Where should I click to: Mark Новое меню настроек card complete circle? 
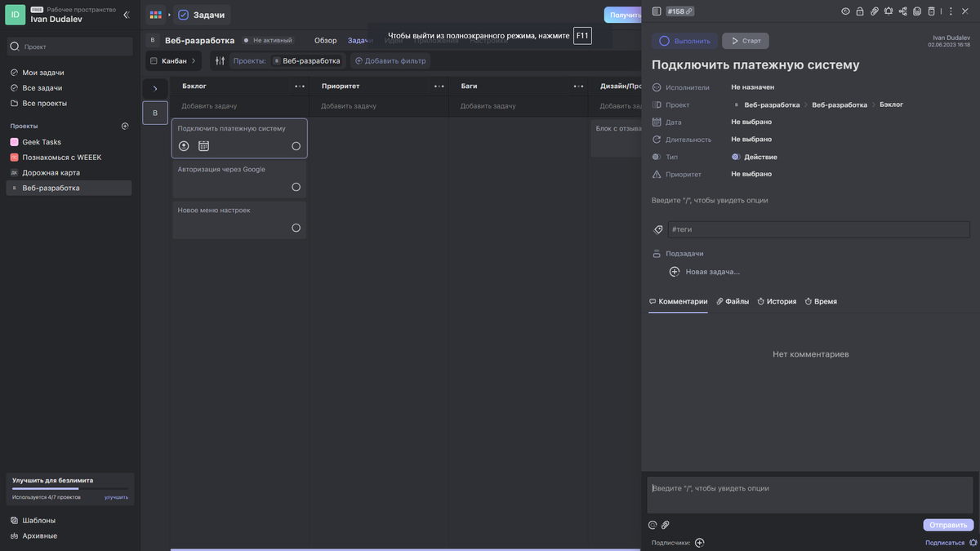[x=296, y=228]
